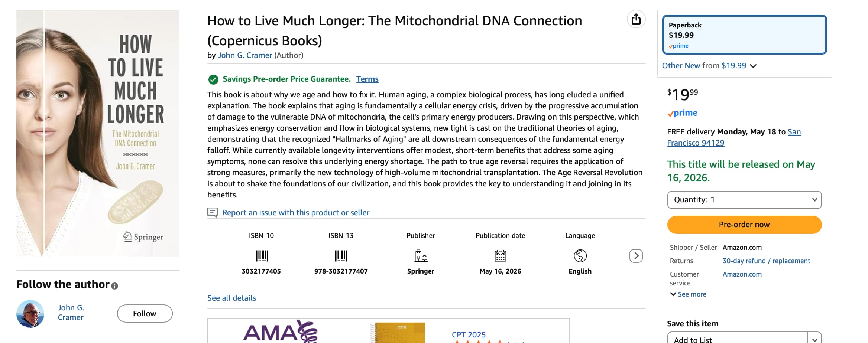Open the Quantity dropdown

(x=744, y=200)
